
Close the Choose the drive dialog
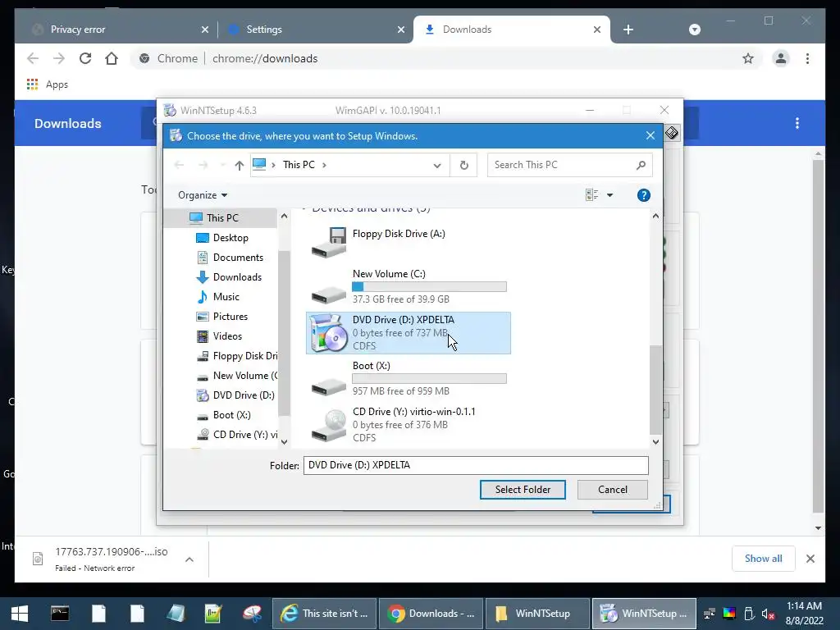[x=651, y=135]
